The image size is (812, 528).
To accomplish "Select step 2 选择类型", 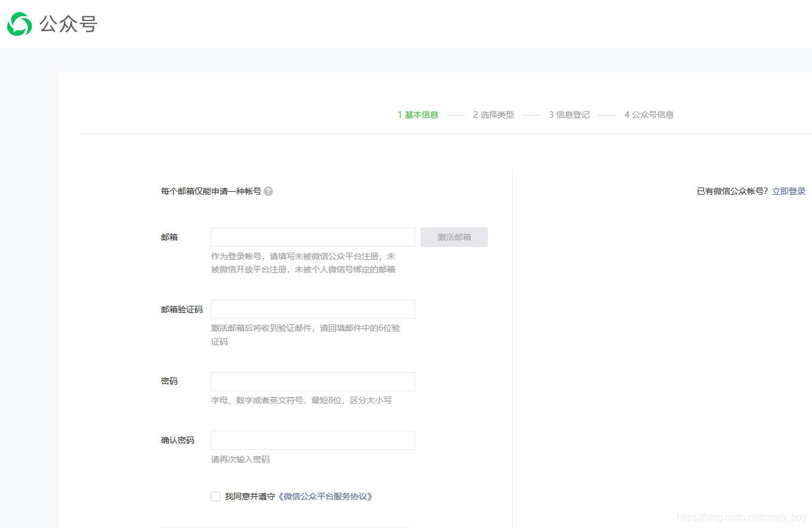I will [494, 114].
